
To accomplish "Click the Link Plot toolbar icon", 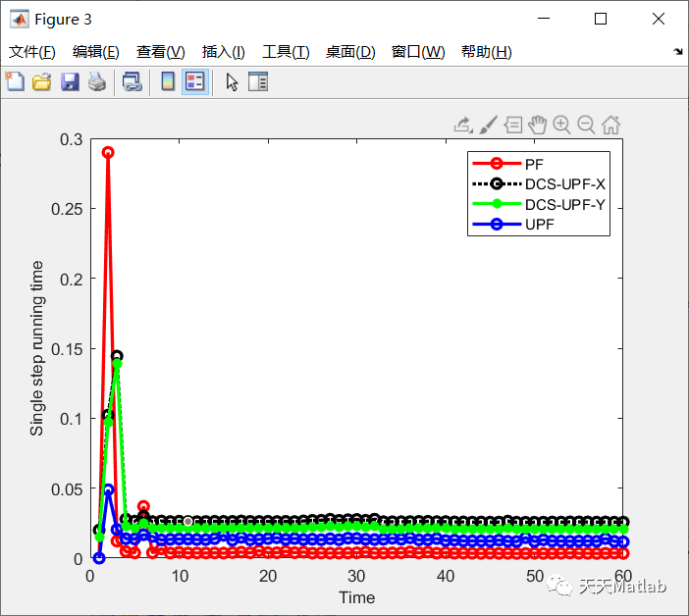I will click(x=132, y=81).
